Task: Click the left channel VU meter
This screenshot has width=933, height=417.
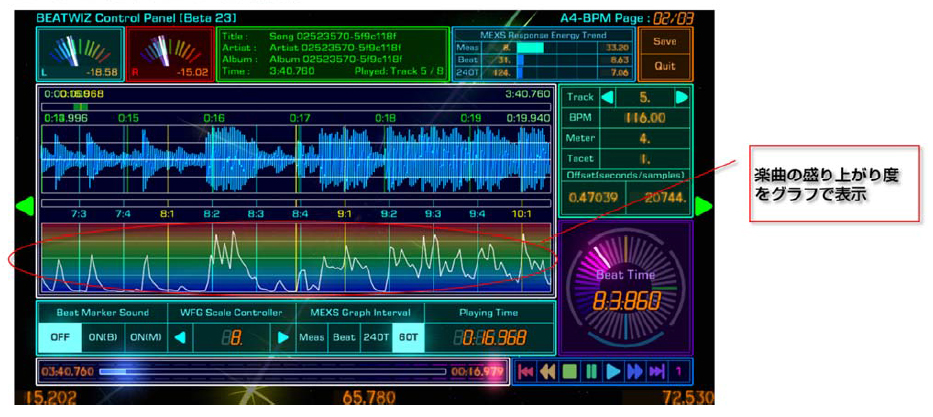Action: click(80, 54)
